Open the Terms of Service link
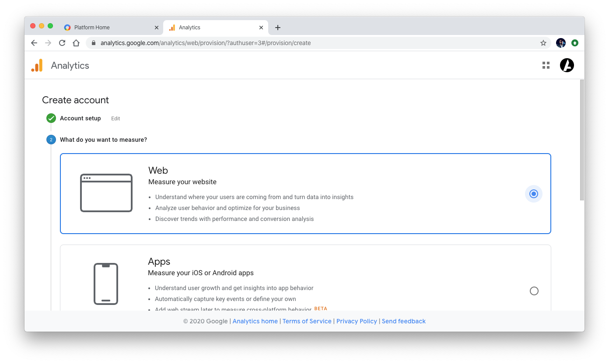The image size is (609, 364). coord(307,321)
